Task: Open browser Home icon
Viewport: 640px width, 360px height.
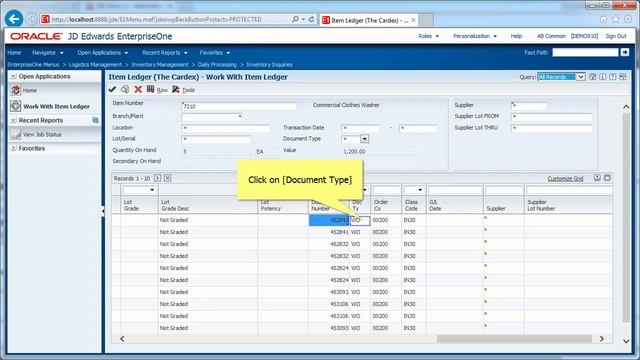Action: (x=603, y=19)
